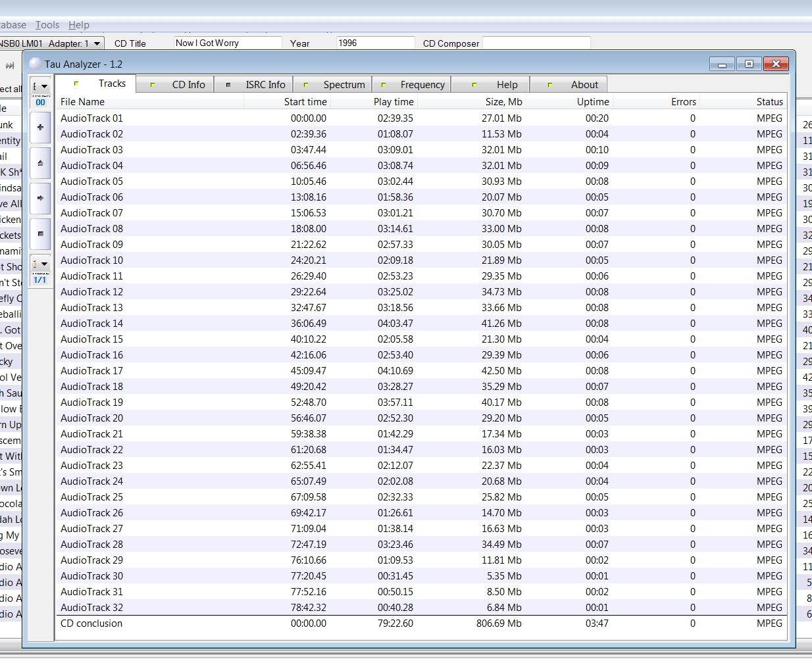Click the CD Title input field

click(x=228, y=43)
